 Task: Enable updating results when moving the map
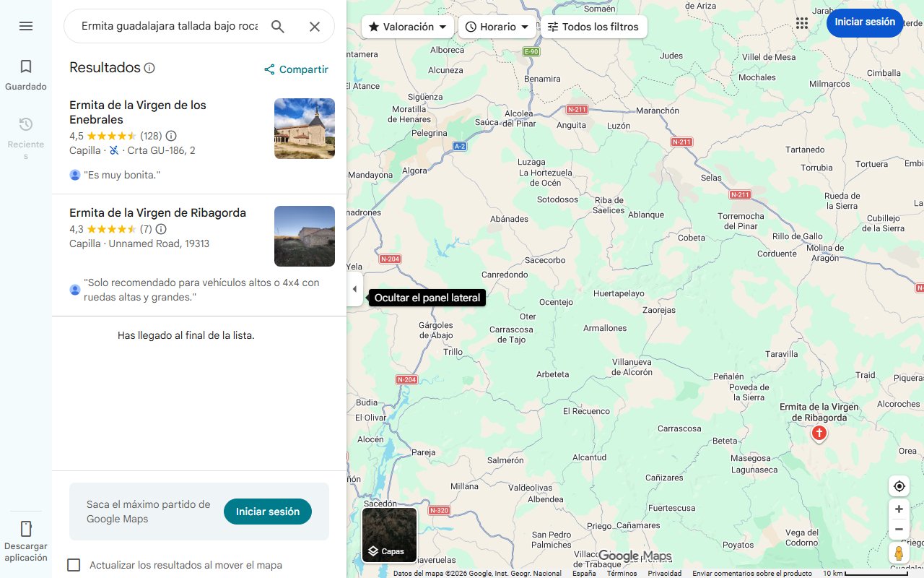click(x=74, y=564)
